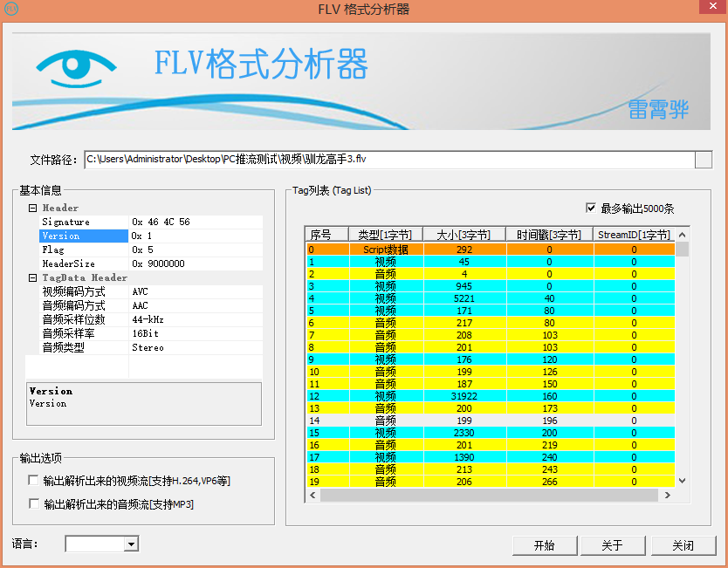Sort by 序号 column header
The height and width of the screenshot is (568, 728).
326,235
